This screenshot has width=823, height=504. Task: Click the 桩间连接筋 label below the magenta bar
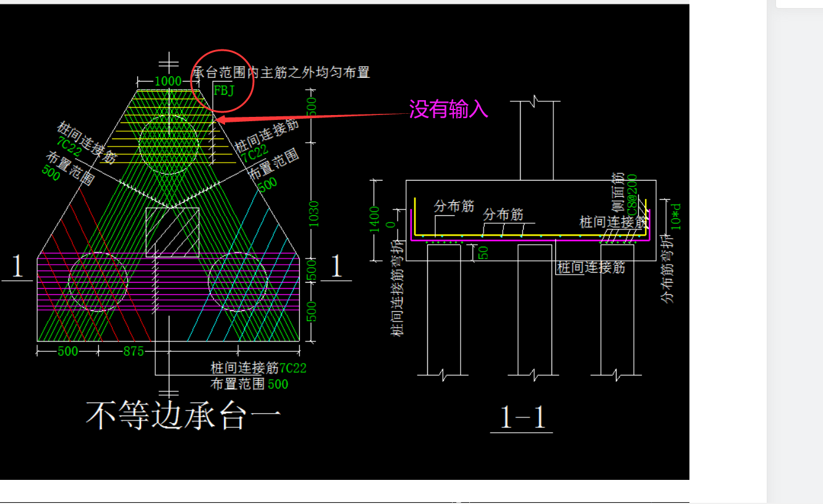[x=591, y=267]
